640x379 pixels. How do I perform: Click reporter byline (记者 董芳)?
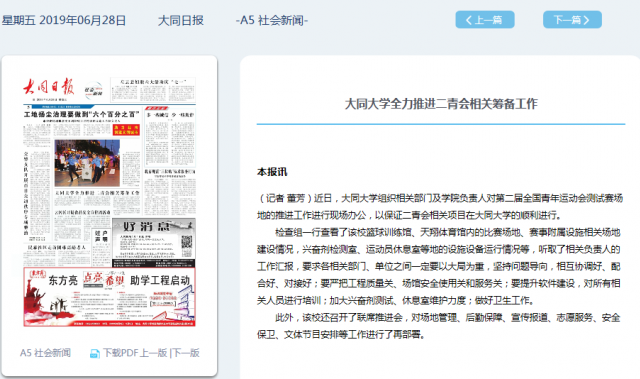[285, 198]
